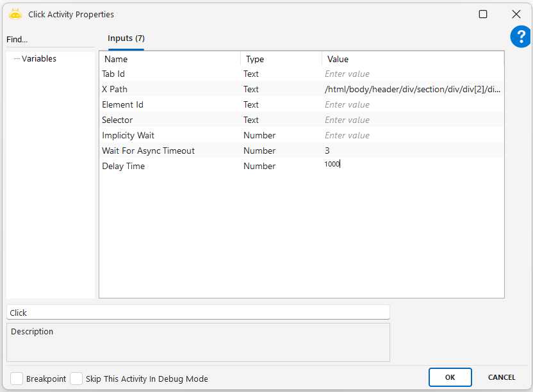Image resolution: width=533 pixels, height=392 pixels.
Task: Edit the Wait For Async Timeout value
Action: click(x=412, y=151)
